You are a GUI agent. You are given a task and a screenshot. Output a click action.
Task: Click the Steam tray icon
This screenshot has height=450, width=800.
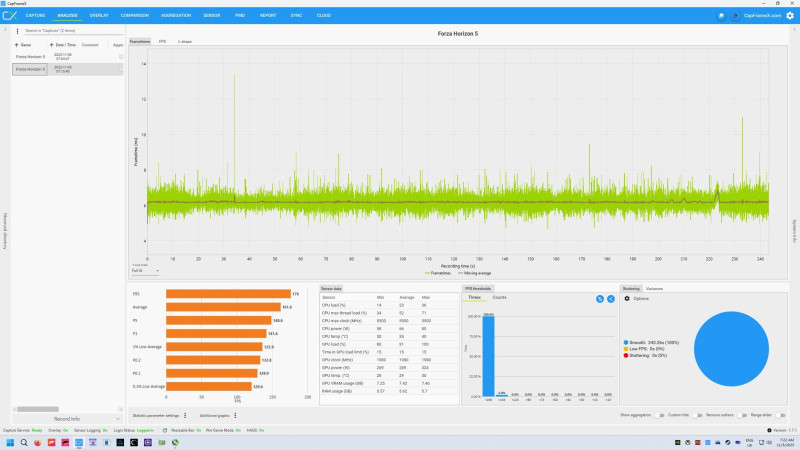pos(728,442)
